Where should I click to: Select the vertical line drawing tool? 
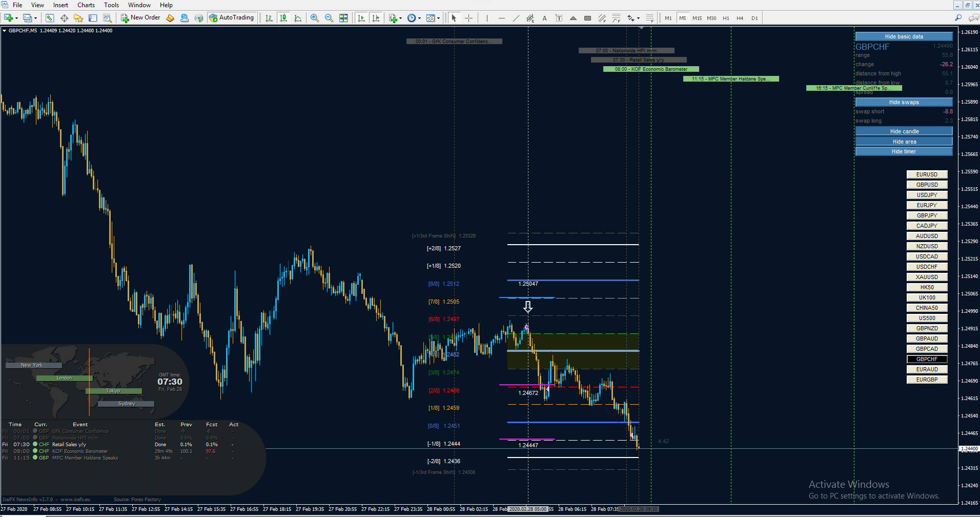click(x=487, y=18)
